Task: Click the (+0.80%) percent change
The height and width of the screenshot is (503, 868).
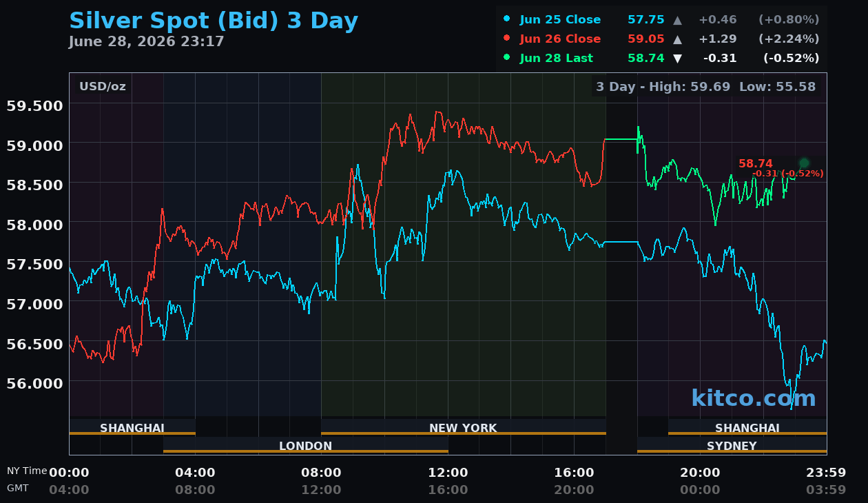Action: [789, 20]
